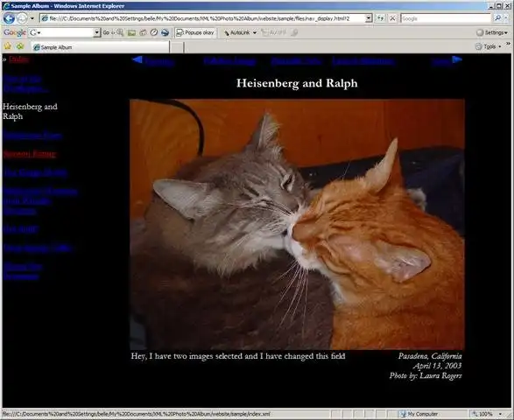Viewport: 514px width, 420px height.
Task: Click the Google toolbar globe icon
Action: click(x=165, y=32)
